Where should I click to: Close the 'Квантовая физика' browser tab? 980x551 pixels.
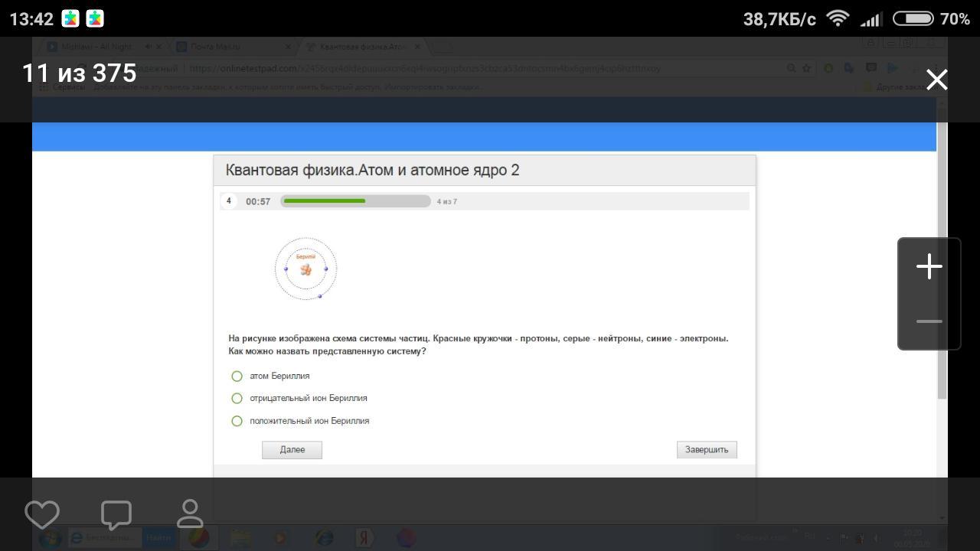[417, 47]
